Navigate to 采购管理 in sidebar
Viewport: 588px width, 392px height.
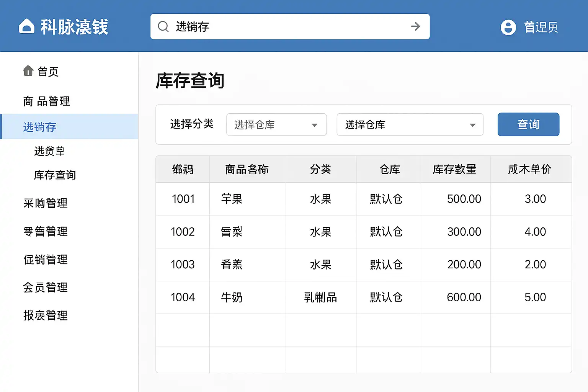pyautogui.click(x=45, y=203)
